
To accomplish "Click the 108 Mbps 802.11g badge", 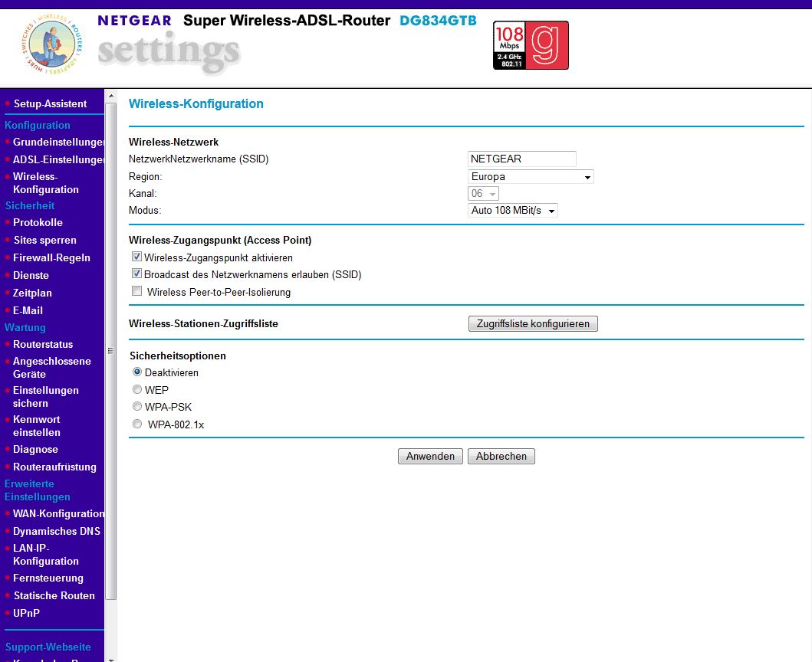I will tap(531, 45).
